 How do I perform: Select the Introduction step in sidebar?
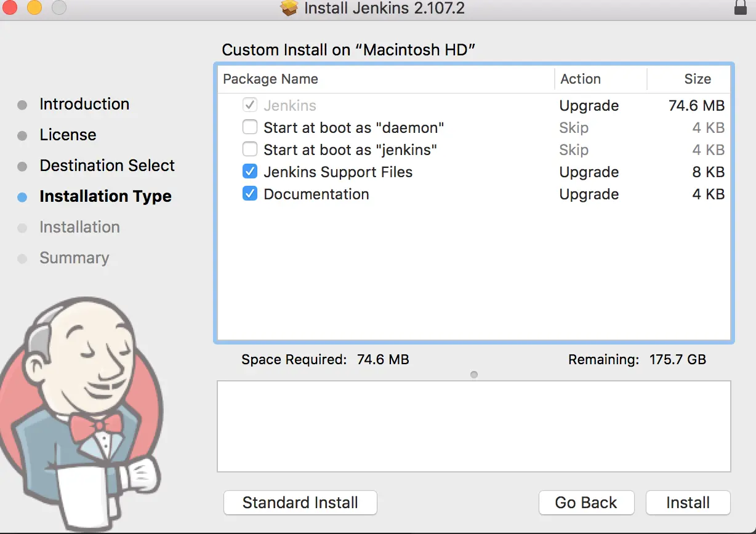click(x=84, y=104)
